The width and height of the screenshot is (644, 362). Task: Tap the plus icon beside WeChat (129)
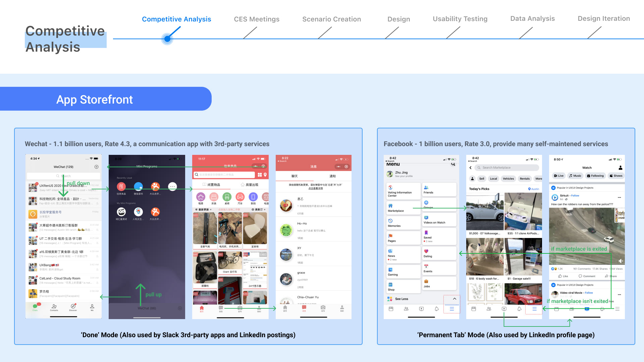96,167
